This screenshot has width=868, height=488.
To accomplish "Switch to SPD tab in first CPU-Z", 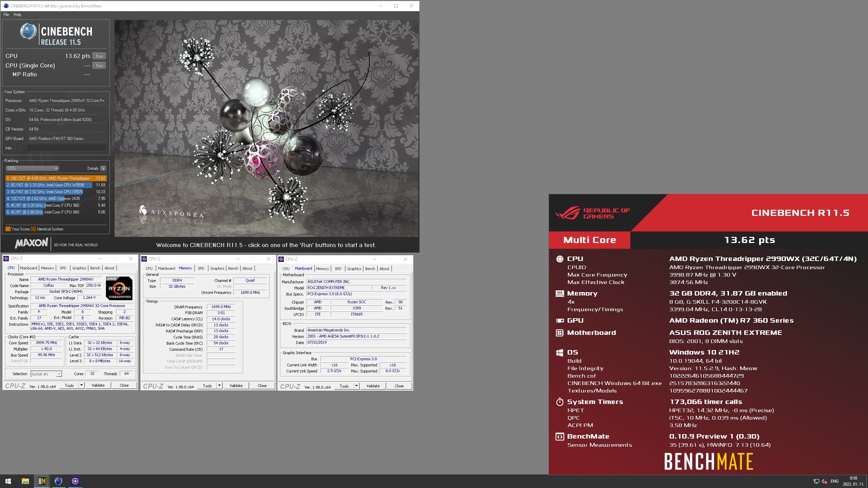I will 63,268.
